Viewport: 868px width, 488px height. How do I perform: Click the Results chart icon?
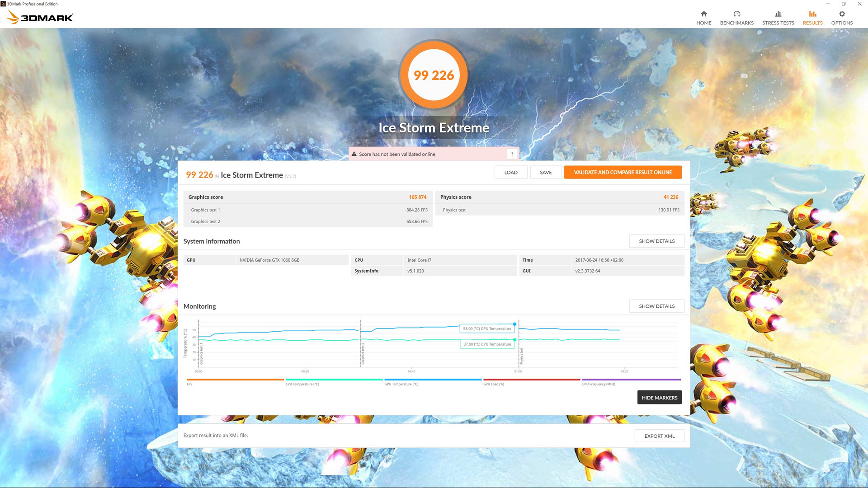pyautogui.click(x=812, y=14)
